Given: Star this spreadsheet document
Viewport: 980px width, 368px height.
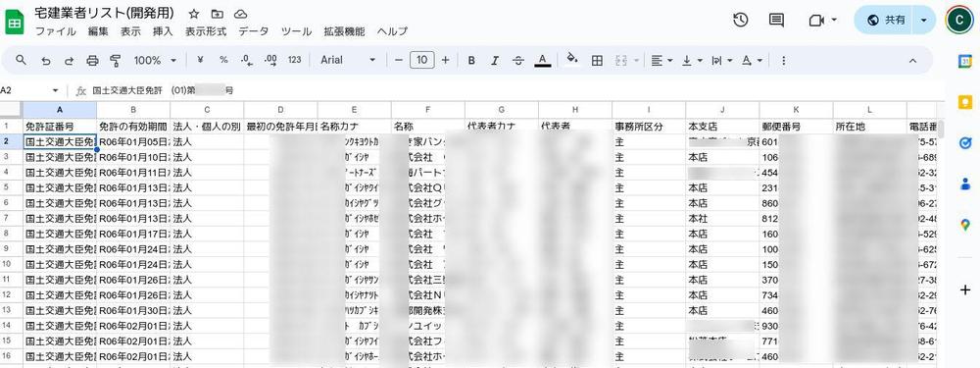Looking at the screenshot, I should (x=194, y=14).
